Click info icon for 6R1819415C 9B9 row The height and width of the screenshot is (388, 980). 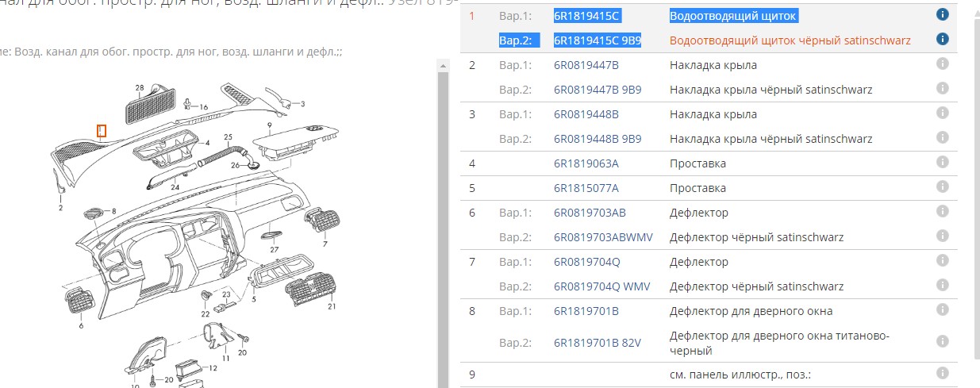pyautogui.click(x=943, y=39)
